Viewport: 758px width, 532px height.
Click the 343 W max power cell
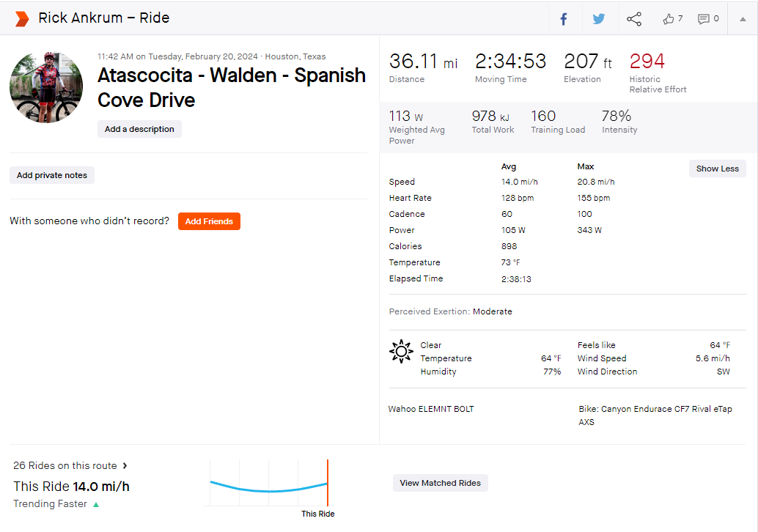[589, 230]
